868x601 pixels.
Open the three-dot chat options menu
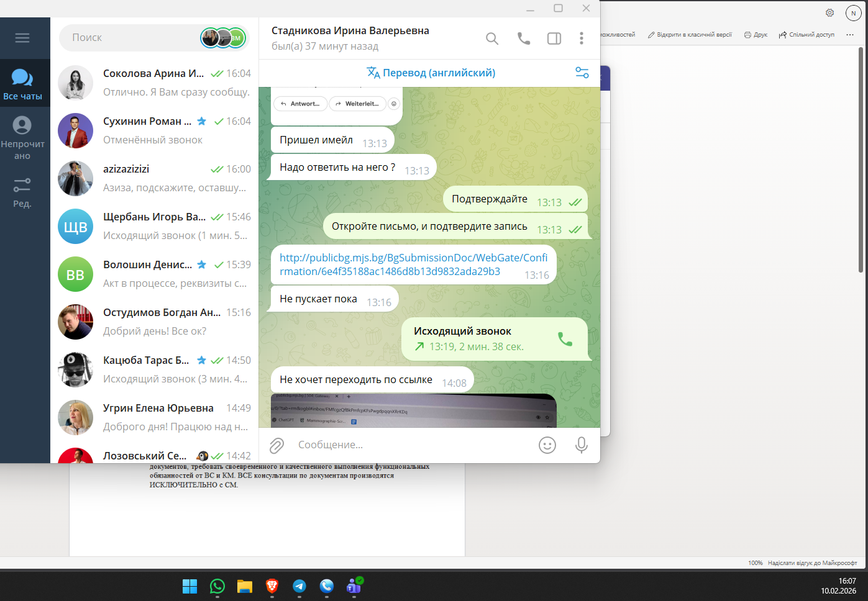[582, 38]
